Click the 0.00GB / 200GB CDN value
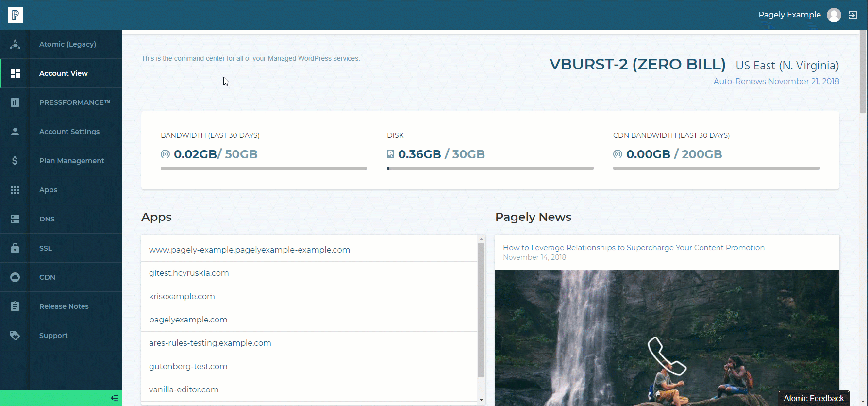Screen dimensions: 868x406 [674, 154]
